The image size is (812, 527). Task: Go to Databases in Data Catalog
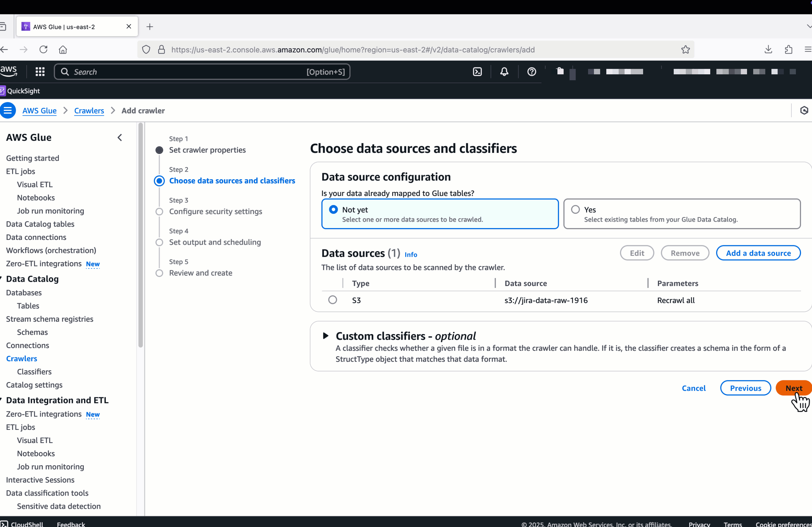[x=24, y=292]
